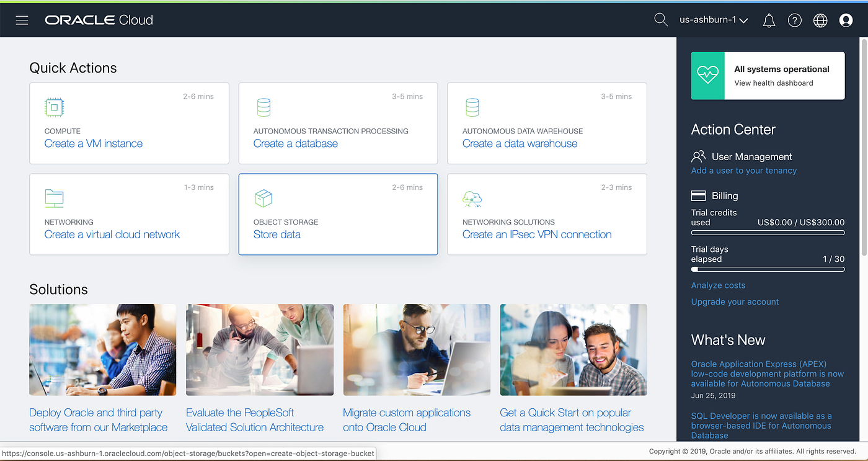Open the search magnifier in the top bar

661,19
